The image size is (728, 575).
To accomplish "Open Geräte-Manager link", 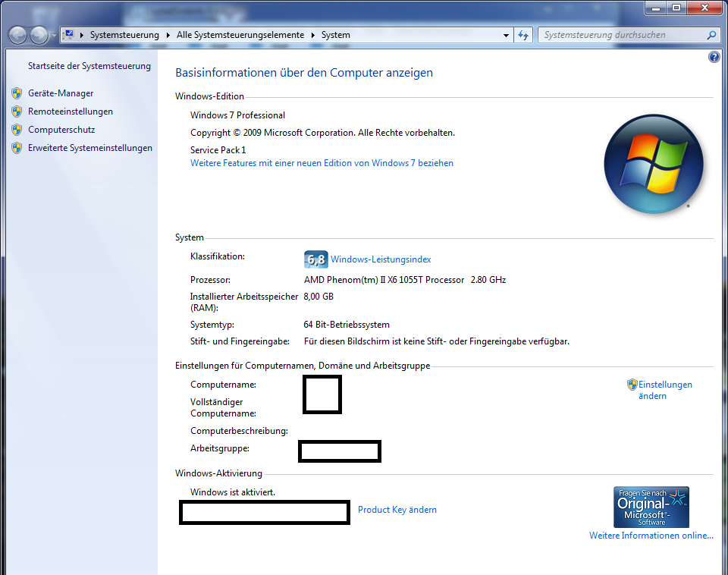I will tap(61, 93).
